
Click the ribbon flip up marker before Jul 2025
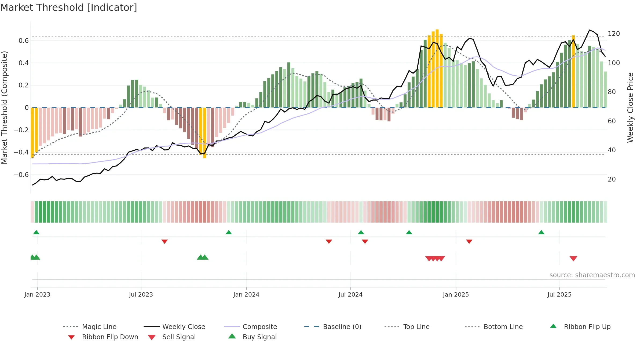[x=541, y=232]
